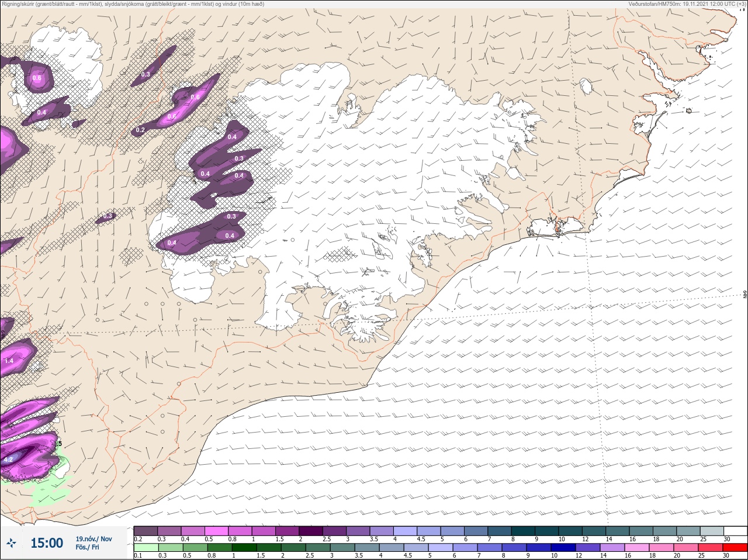Screen dimensions: 748x560
Task: Click the 'Fös./ Fri' weekday text
Action: [87, 547]
